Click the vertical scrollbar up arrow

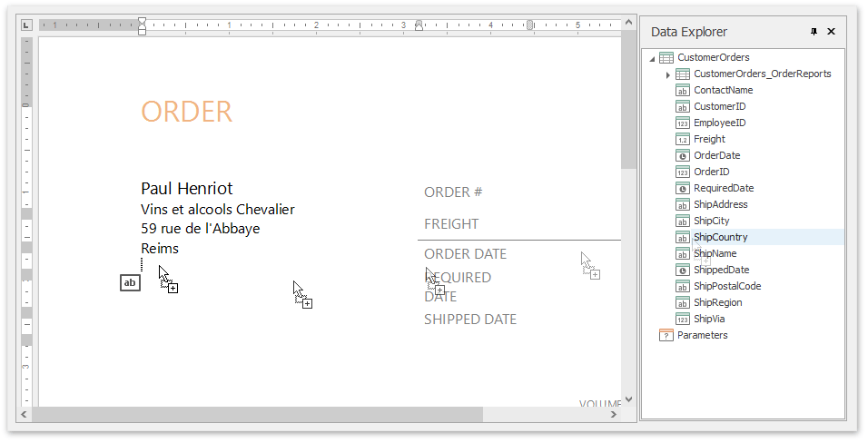(628, 23)
